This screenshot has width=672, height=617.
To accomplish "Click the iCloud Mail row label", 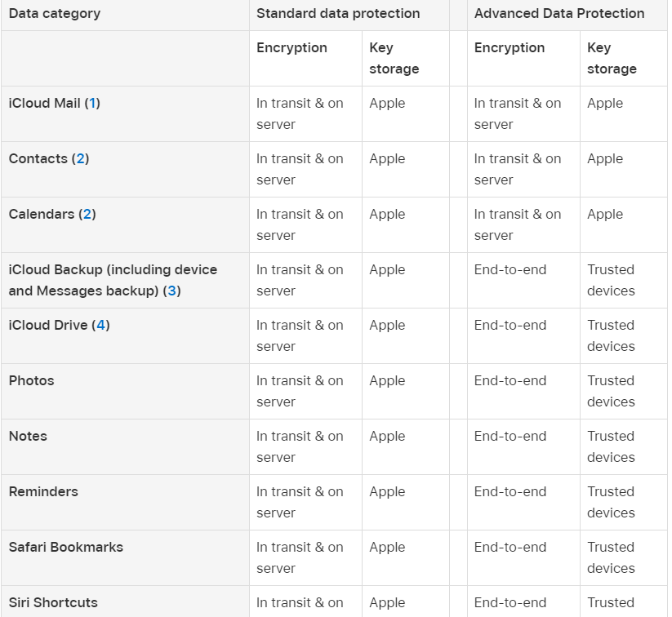I will pos(44,104).
